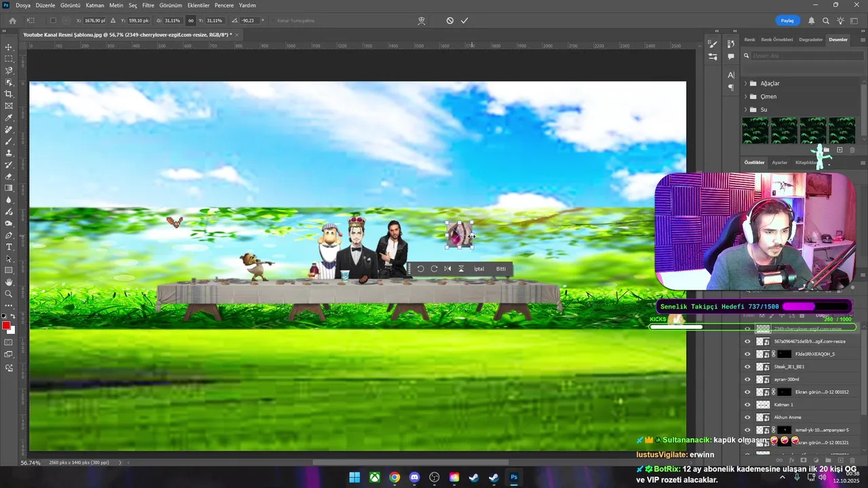Open the History panel icon

coord(731,44)
